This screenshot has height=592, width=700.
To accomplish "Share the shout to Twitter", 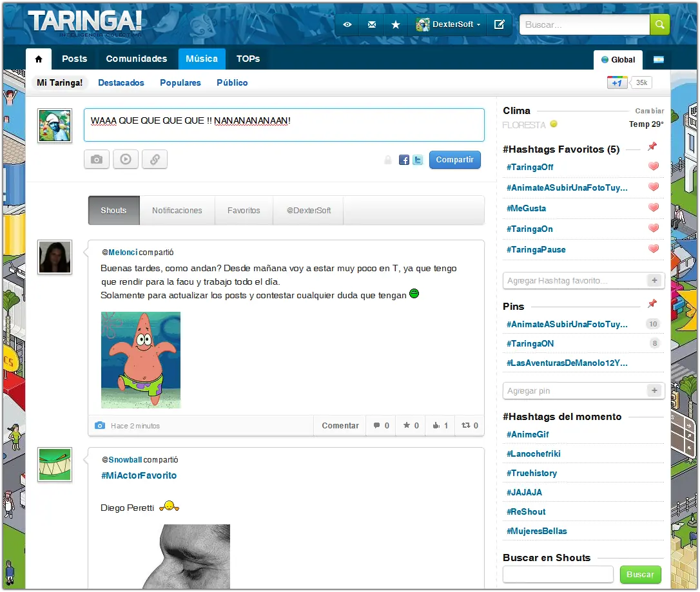I will (418, 160).
